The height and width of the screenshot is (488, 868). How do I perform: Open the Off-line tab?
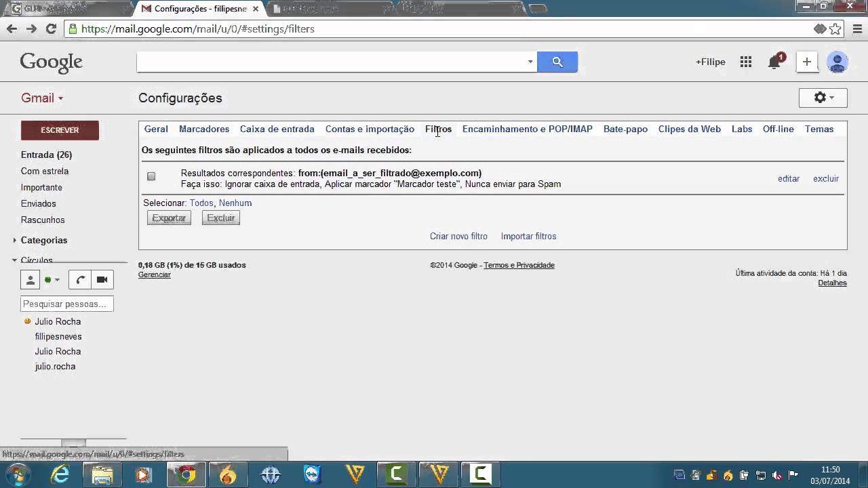(x=778, y=129)
